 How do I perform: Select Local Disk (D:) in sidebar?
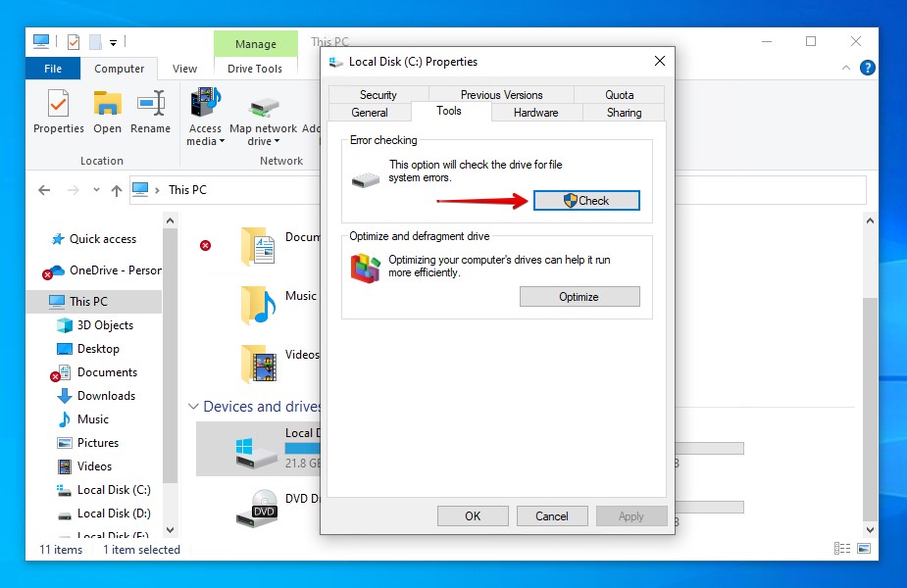coord(104,514)
